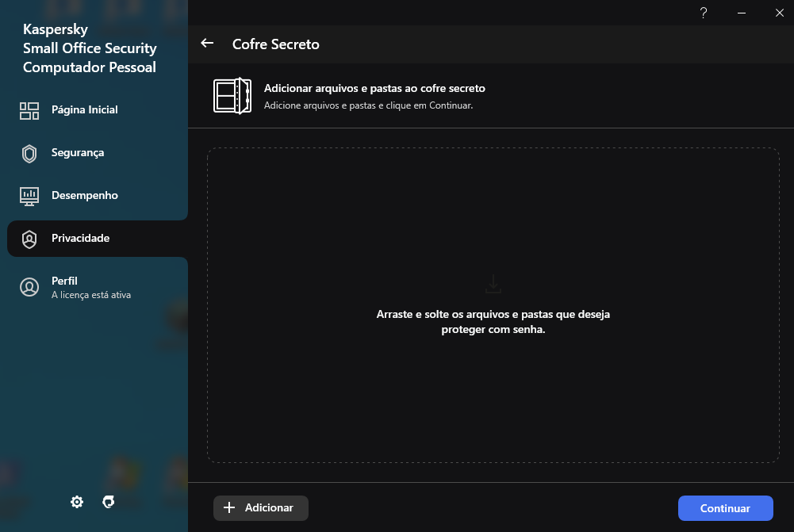The image size is (794, 532).
Task: View license status under Perfil
Action: tap(91, 295)
